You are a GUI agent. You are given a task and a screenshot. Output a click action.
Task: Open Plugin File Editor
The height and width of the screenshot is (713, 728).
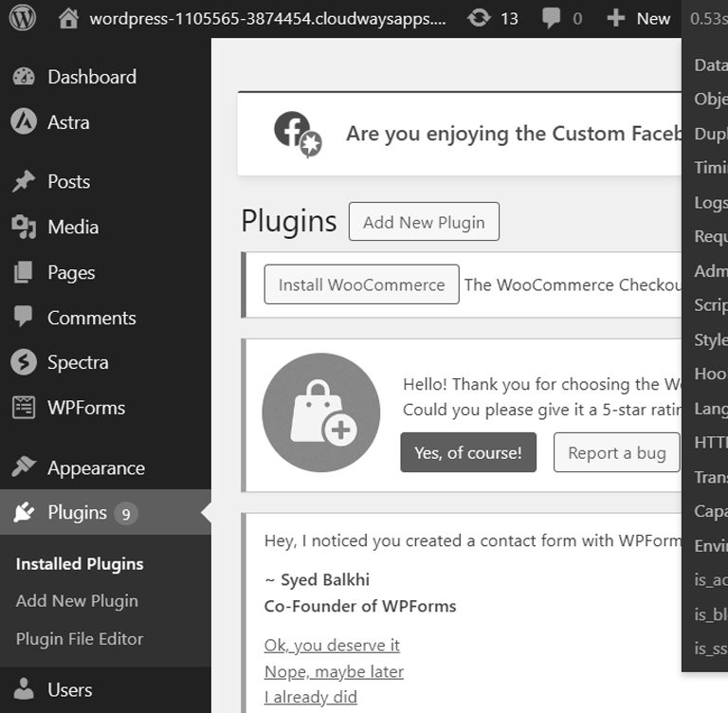80,639
